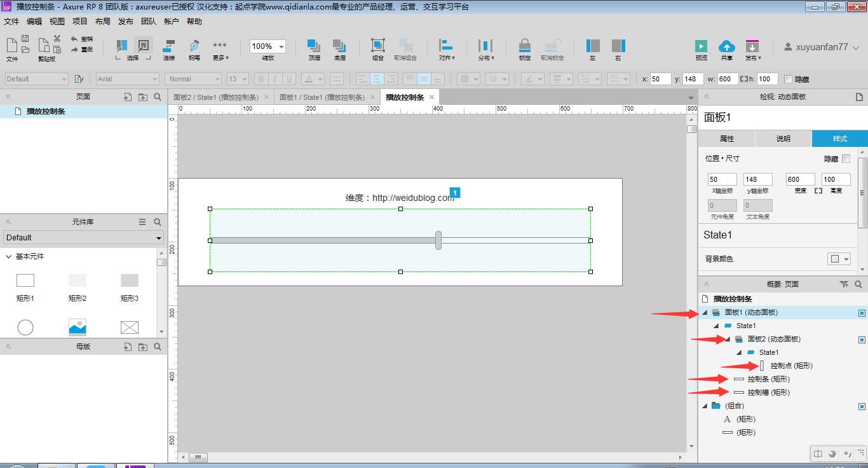868x468 pixels.
Task: Close the 播放控制条 canvas tab
Action: click(431, 97)
